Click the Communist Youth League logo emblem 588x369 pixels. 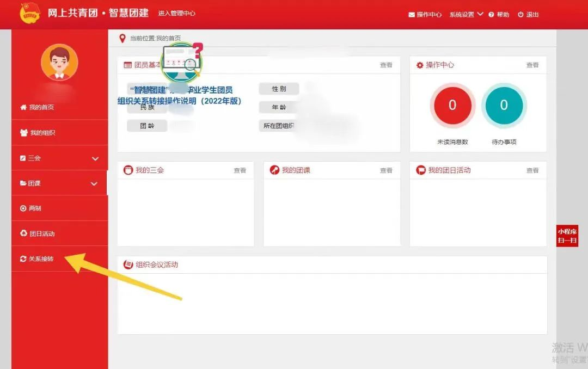[x=29, y=13]
